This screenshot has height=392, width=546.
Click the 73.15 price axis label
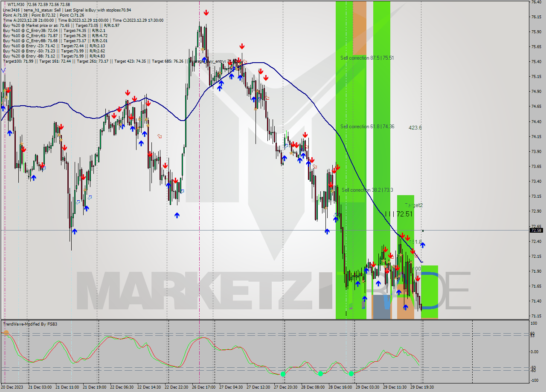tap(536, 196)
